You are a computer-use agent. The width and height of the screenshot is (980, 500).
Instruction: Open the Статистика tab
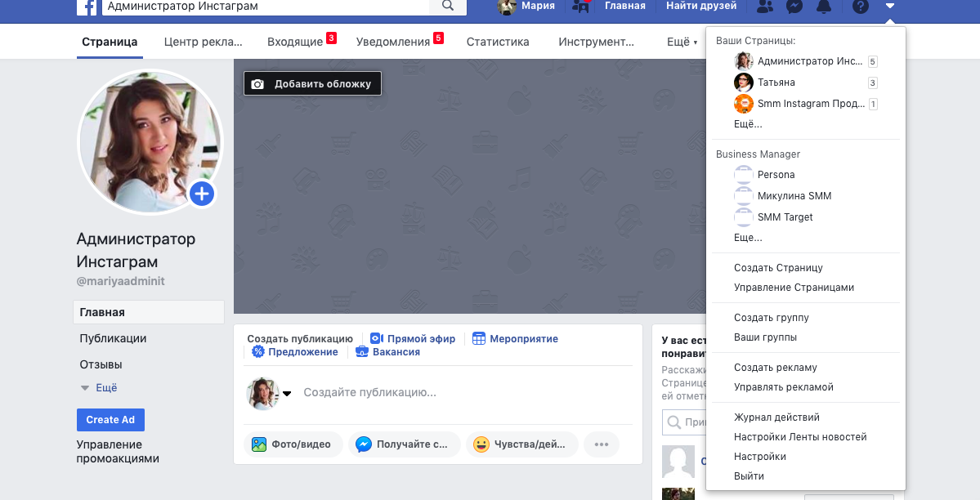(x=498, y=42)
